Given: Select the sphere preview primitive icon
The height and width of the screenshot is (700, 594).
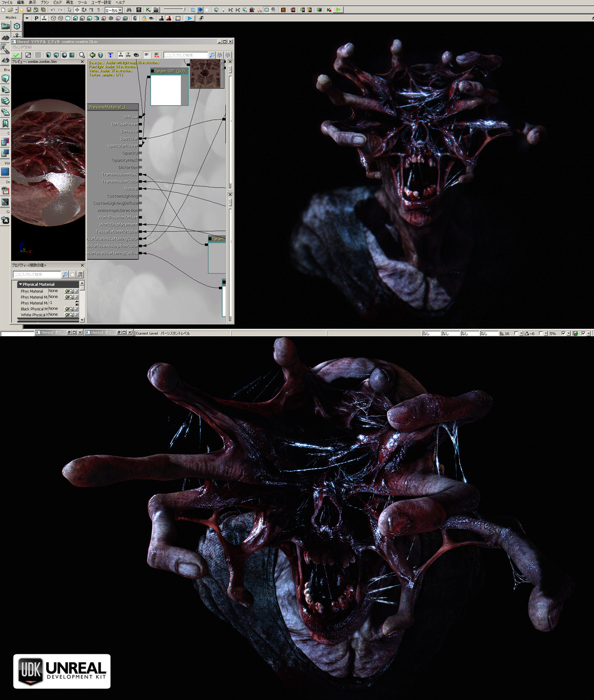Looking at the screenshot, I should (64, 55).
